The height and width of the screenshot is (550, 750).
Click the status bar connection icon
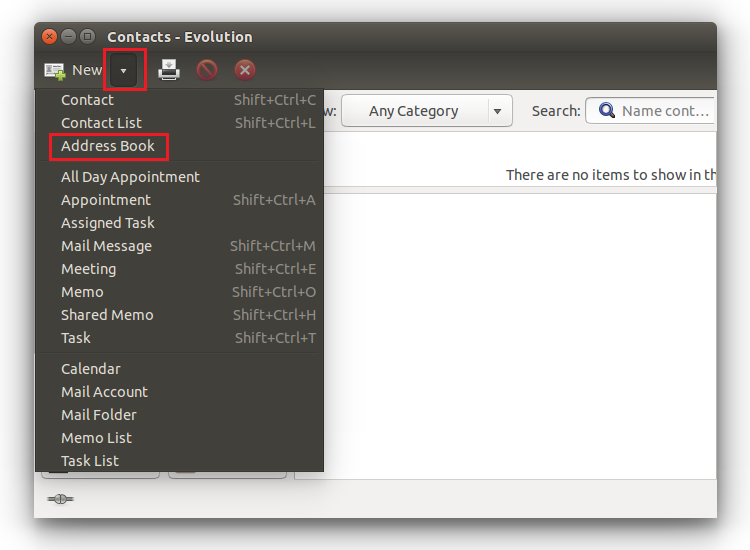pyautogui.click(x=60, y=499)
